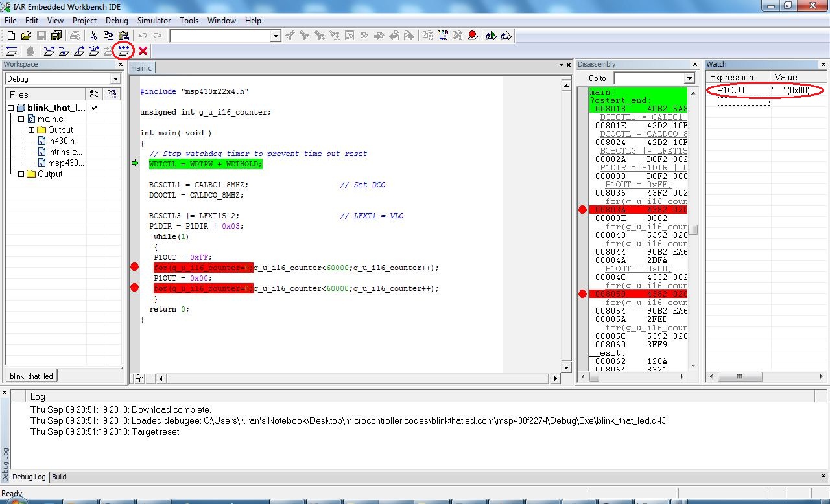Cut selection with scissors icon
The height and width of the screenshot is (504, 830).
pyautogui.click(x=93, y=36)
